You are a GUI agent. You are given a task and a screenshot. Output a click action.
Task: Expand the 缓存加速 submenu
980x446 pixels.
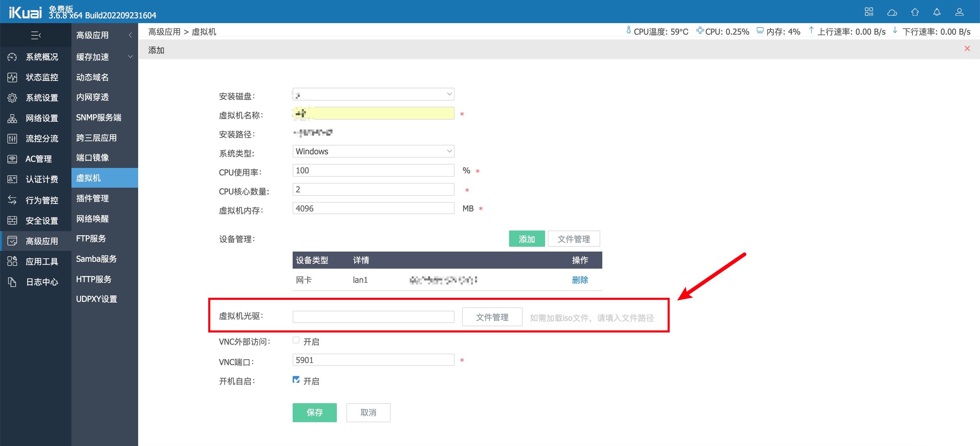pos(130,57)
